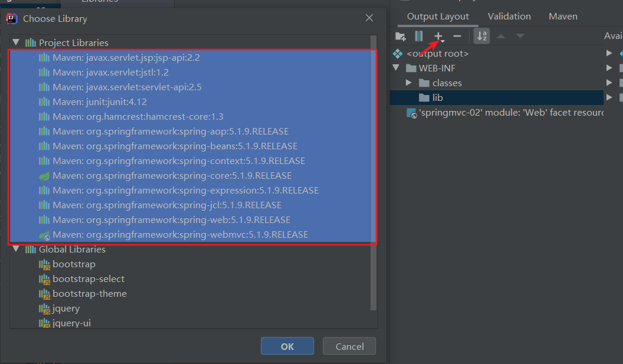Close the Choose Library dialog
This screenshot has height=364, width=623.
(369, 18)
